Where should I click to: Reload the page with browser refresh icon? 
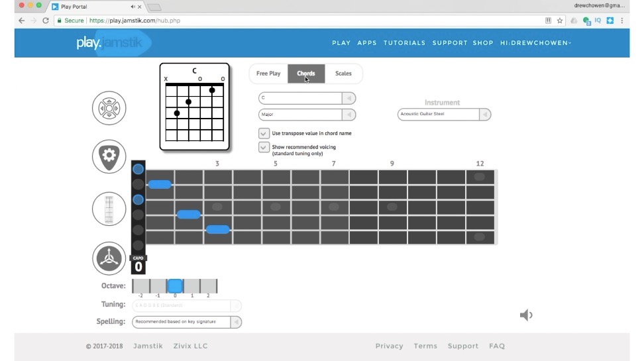(x=46, y=21)
